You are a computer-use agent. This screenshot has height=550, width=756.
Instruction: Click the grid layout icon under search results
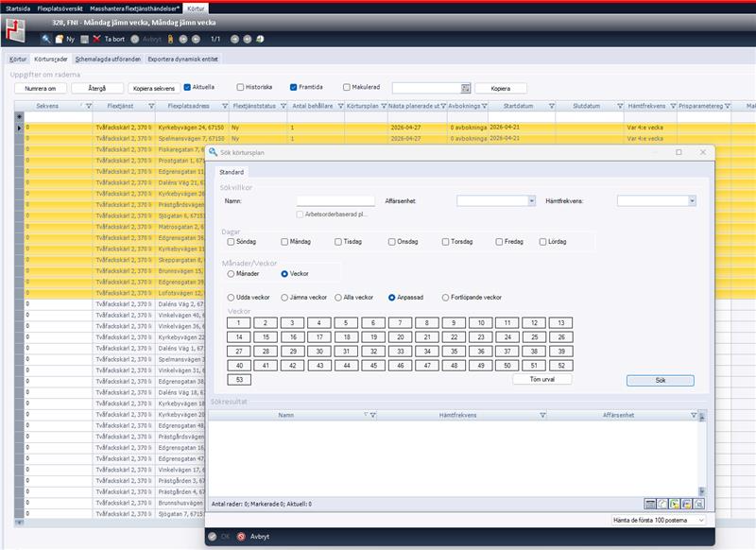click(650, 505)
